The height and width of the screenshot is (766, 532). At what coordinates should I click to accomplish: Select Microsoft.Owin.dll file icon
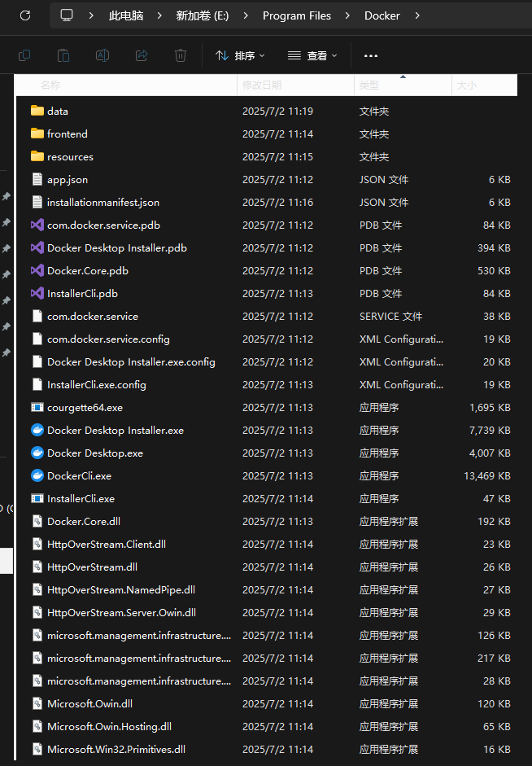click(37, 703)
